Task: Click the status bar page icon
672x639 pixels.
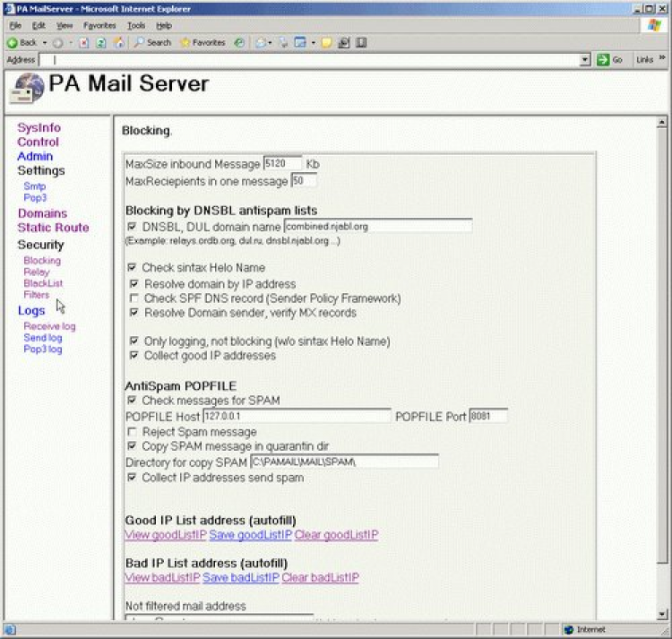Action: tap(10, 629)
